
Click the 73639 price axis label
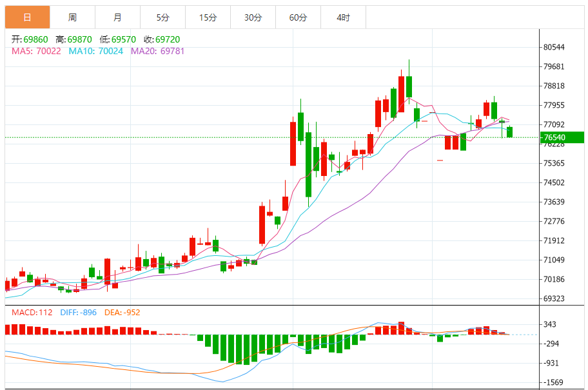click(x=554, y=202)
